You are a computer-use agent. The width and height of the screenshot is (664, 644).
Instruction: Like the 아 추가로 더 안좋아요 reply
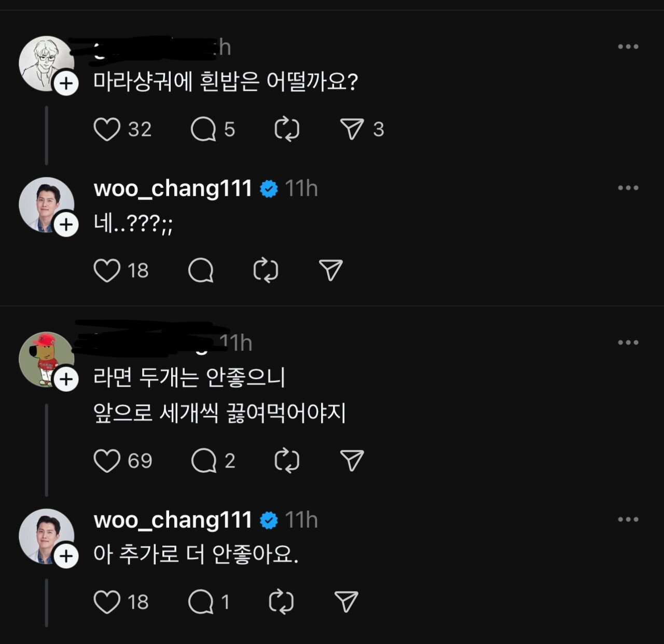107,602
